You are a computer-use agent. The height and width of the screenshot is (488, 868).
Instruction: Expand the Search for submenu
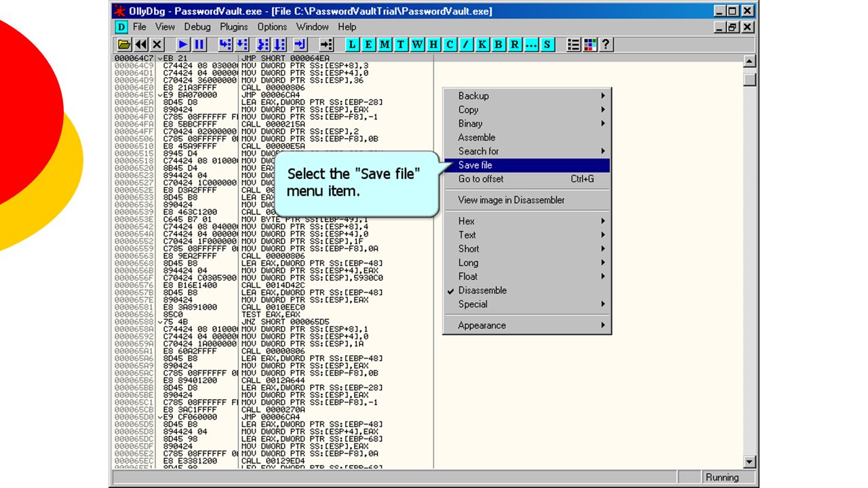tap(527, 151)
